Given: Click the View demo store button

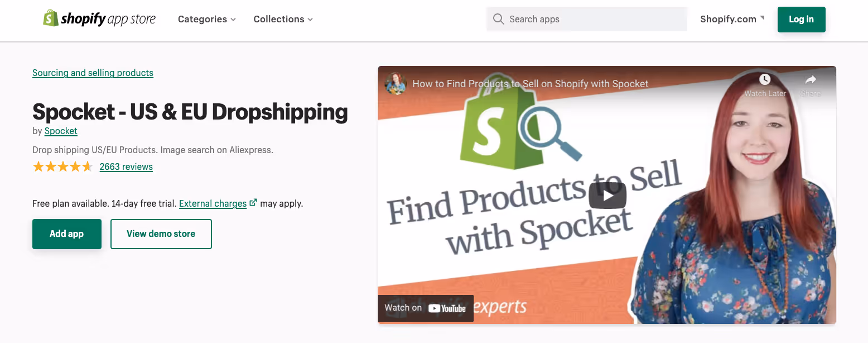Looking at the screenshot, I should 161,234.
